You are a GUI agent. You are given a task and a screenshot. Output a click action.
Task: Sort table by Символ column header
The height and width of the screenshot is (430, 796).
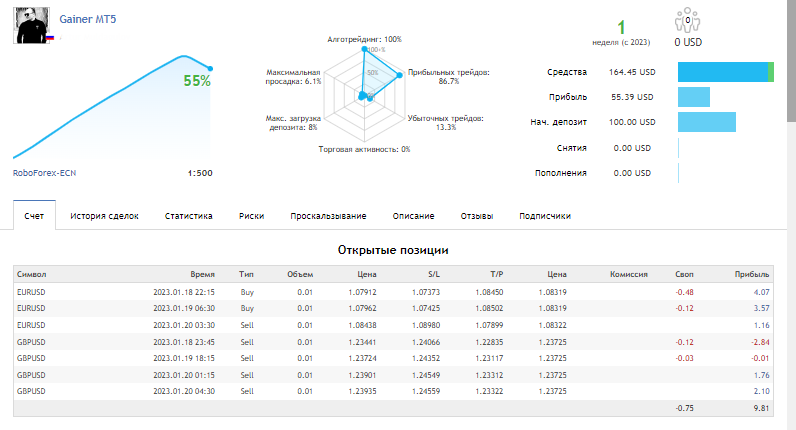tap(31, 274)
